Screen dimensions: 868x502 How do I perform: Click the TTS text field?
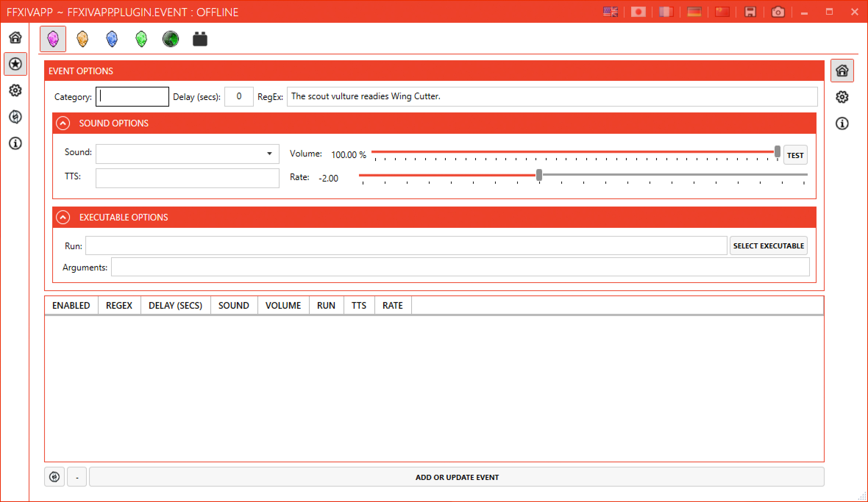pyautogui.click(x=188, y=178)
